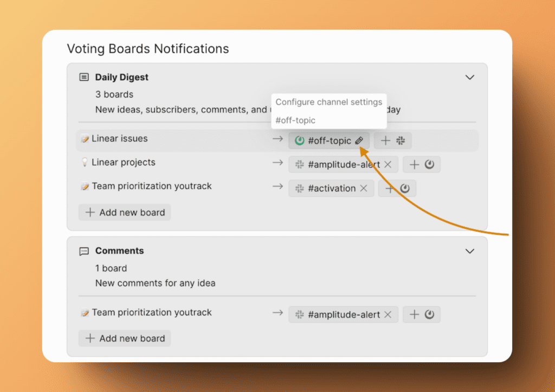The image size is (555, 392).
Task: Add Mattermost channel for Linear projects
Action: (422, 164)
